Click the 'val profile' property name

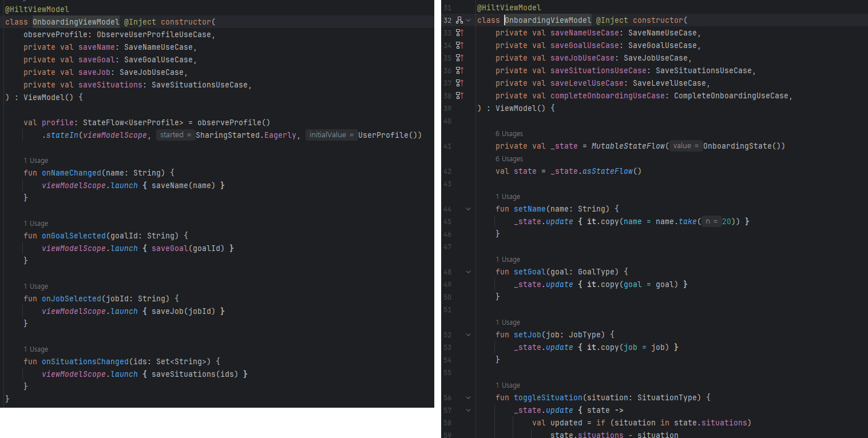click(x=58, y=122)
